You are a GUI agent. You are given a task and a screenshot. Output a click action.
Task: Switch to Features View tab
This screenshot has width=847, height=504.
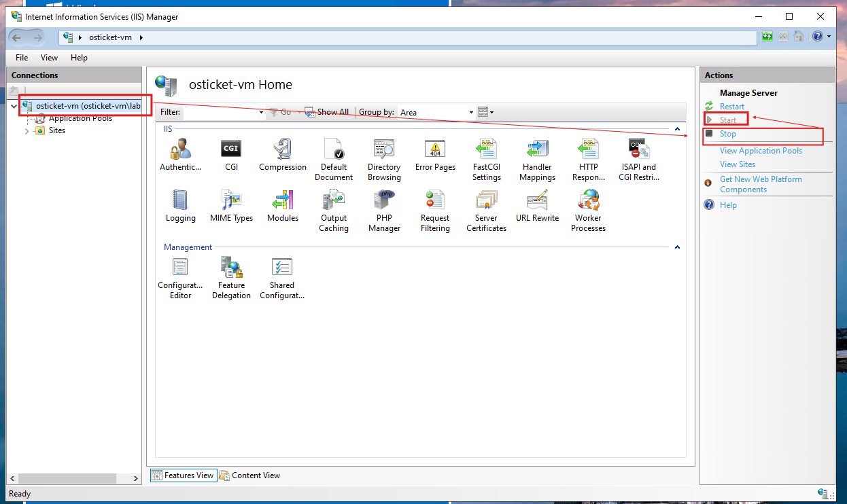[183, 475]
